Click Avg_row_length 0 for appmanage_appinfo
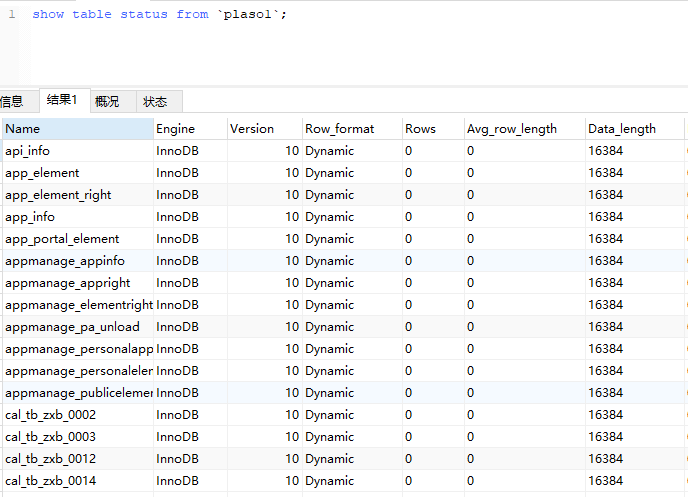The height and width of the screenshot is (497, 688). click(x=525, y=261)
